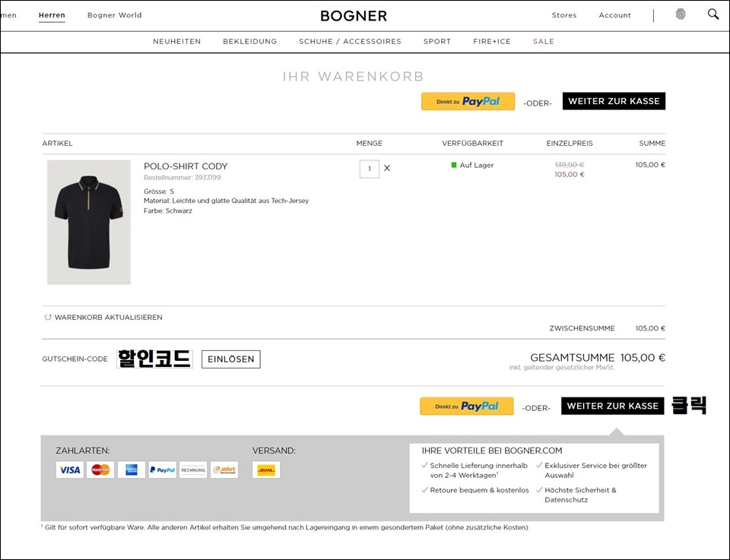The image size is (730, 560).
Task: Select the American Express payment icon
Action: click(132, 470)
